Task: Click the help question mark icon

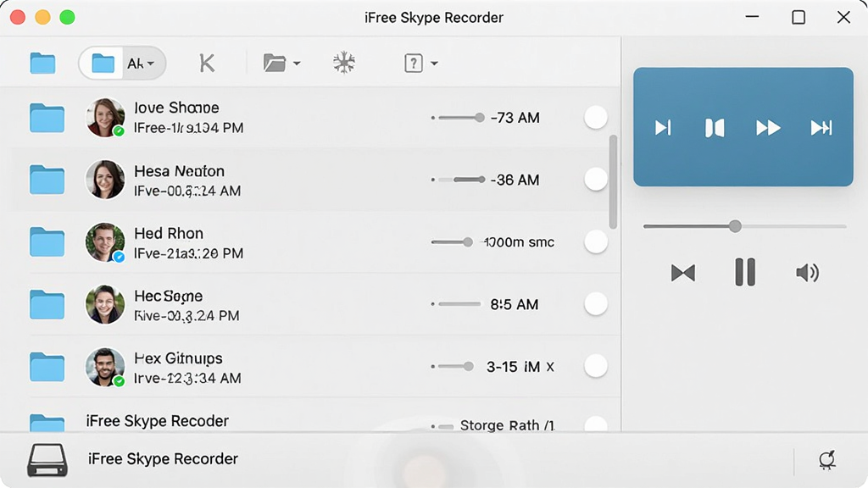Action: pyautogui.click(x=414, y=63)
